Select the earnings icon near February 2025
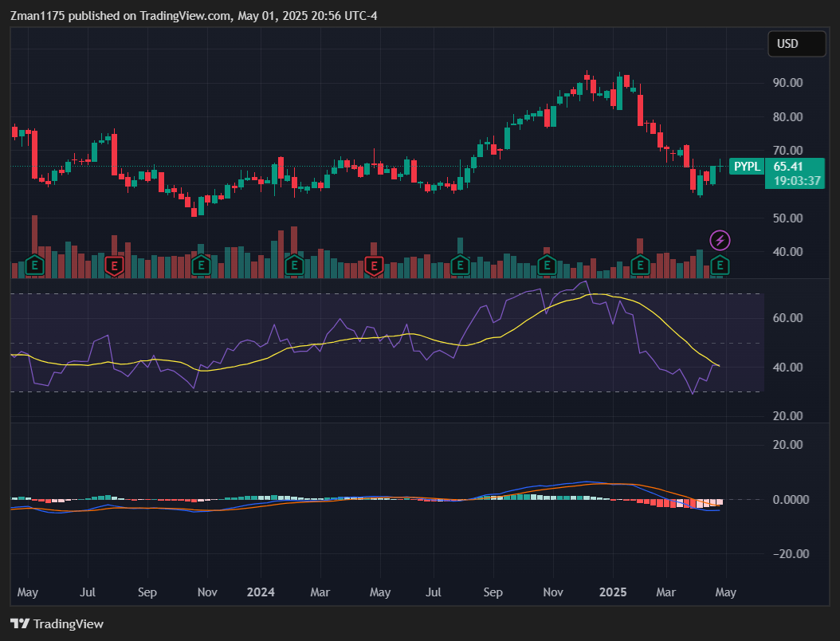Image resolution: width=840 pixels, height=641 pixels. coord(639,265)
